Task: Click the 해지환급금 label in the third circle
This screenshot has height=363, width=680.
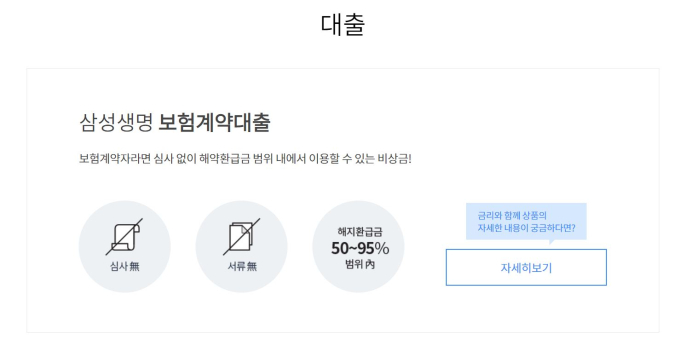Action: point(360,232)
